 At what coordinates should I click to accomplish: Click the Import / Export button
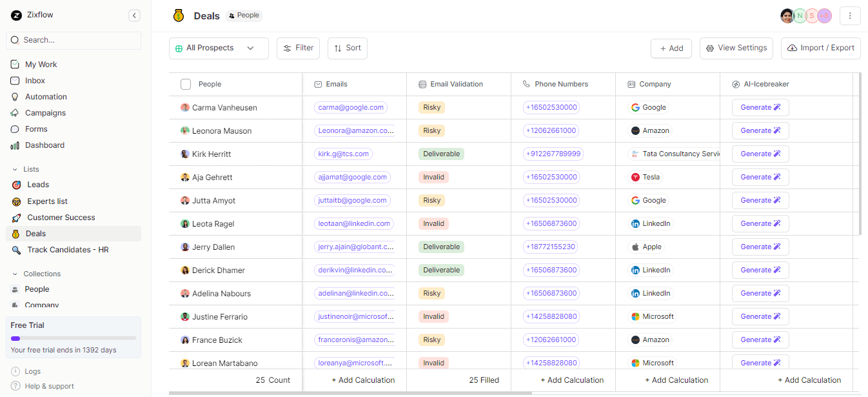pyautogui.click(x=820, y=48)
